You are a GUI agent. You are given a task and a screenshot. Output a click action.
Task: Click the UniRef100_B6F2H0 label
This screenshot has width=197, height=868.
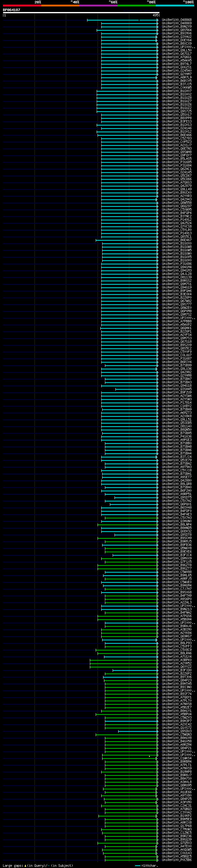pyautogui.click(x=177, y=490)
